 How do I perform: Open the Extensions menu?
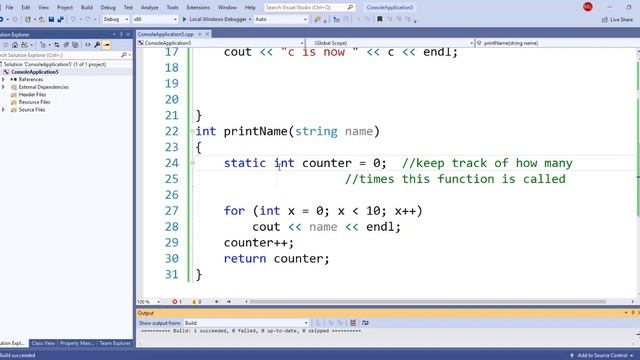pyautogui.click(x=198, y=7)
